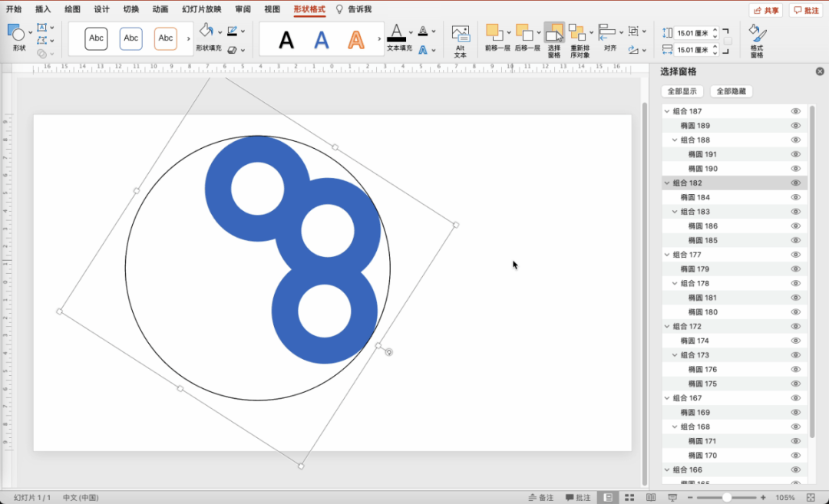Click the Send Backward icon
The width and height of the screenshot is (829, 504).
click(x=524, y=32)
